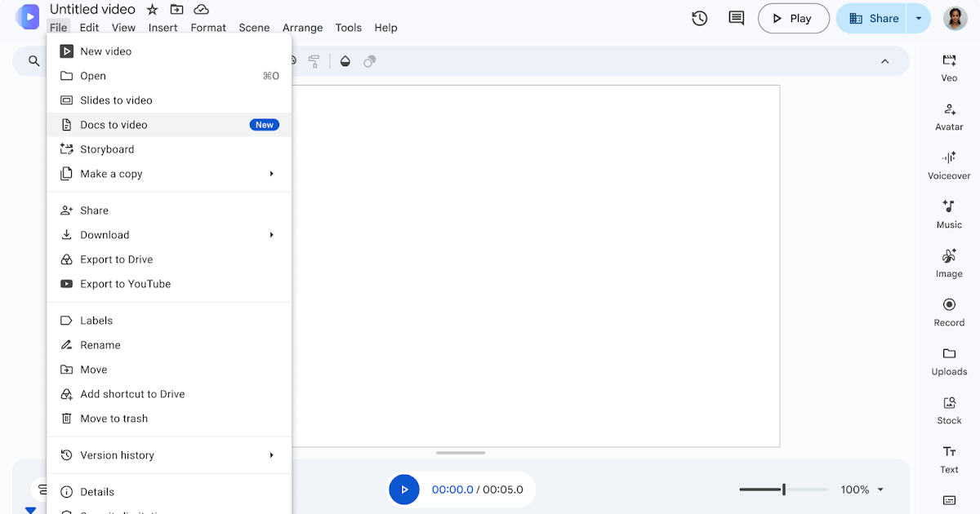This screenshot has width=980, height=514.
Task: Open Details from File menu
Action: (x=169, y=492)
